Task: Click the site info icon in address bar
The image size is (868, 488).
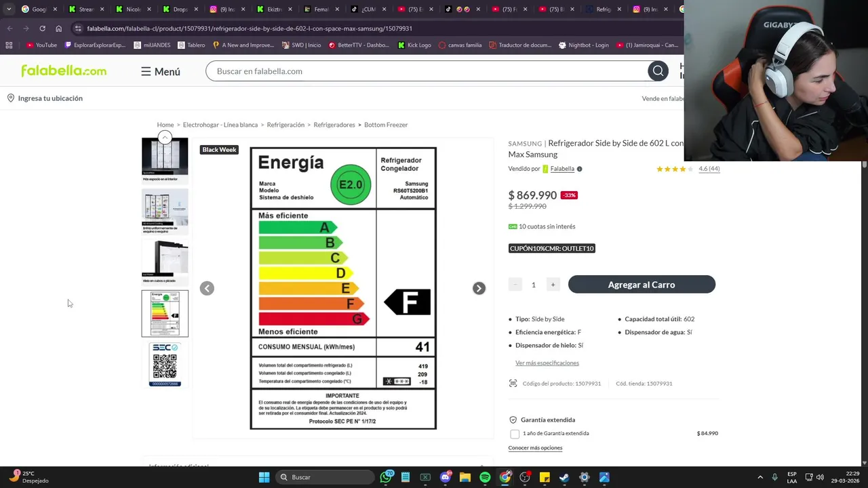Action: coord(78,28)
